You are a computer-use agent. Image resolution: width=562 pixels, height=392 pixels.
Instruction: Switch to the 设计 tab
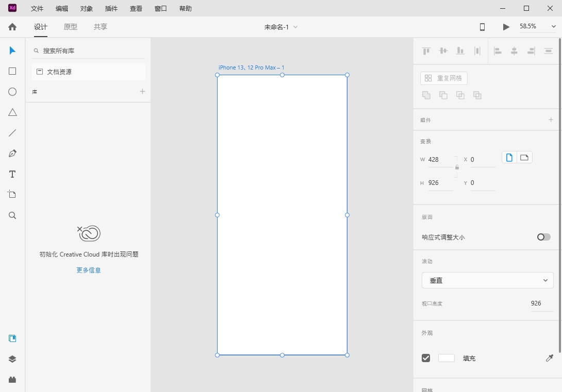tap(41, 27)
